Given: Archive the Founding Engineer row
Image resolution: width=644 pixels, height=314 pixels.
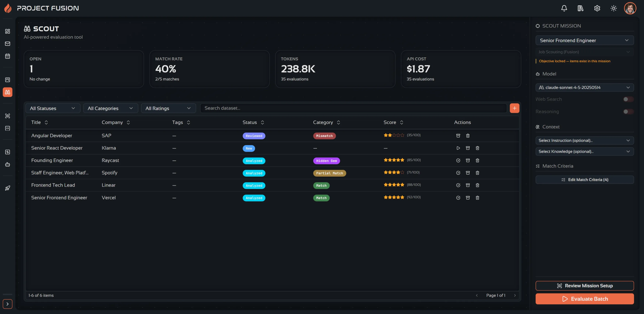Looking at the screenshot, I should [x=468, y=160].
